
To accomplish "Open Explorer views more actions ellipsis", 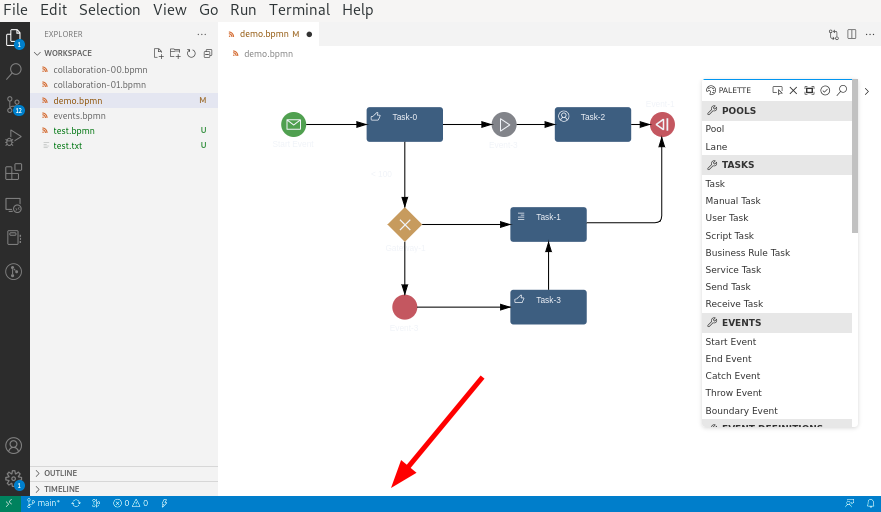I will 202,34.
